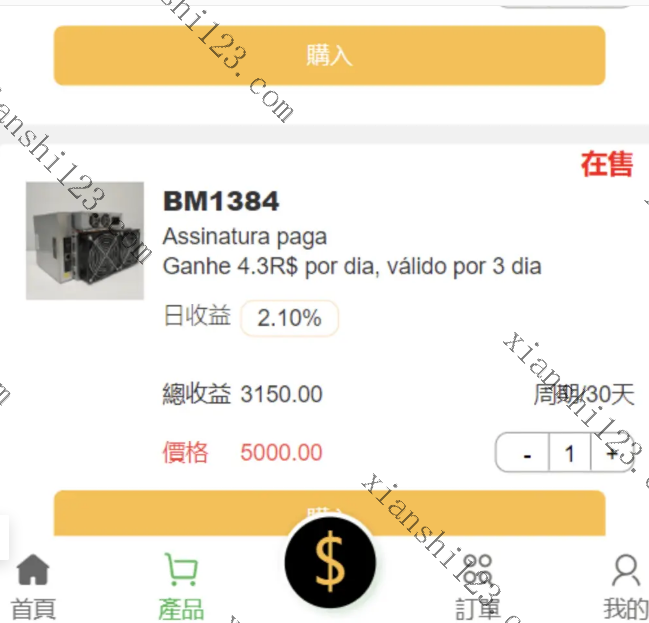Tap the home house icon
Viewport: 649px width, 623px height.
tap(33, 569)
